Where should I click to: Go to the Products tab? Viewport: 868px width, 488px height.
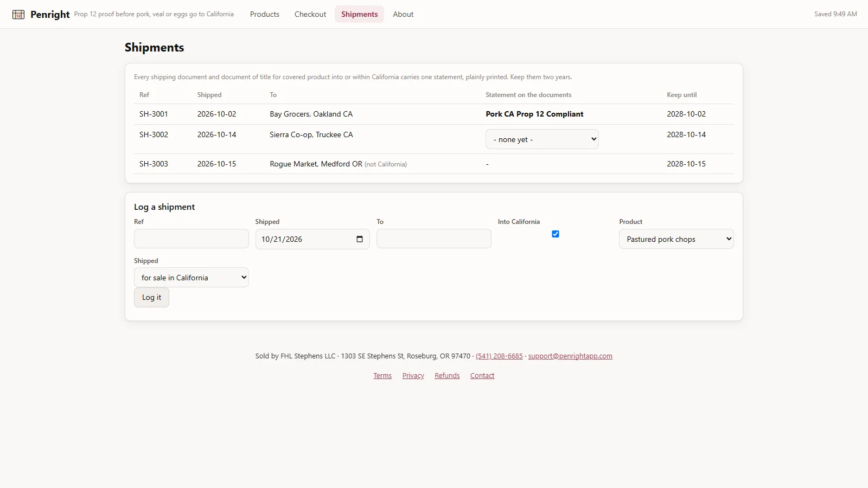point(265,14)
